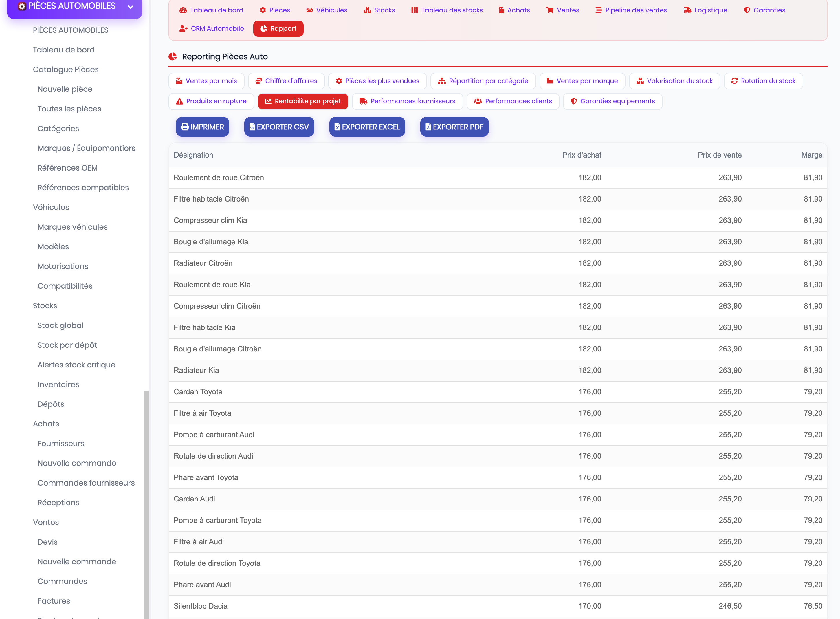Open the Tableau des stocks tab
Screen dimensions: 840x619
447,10
